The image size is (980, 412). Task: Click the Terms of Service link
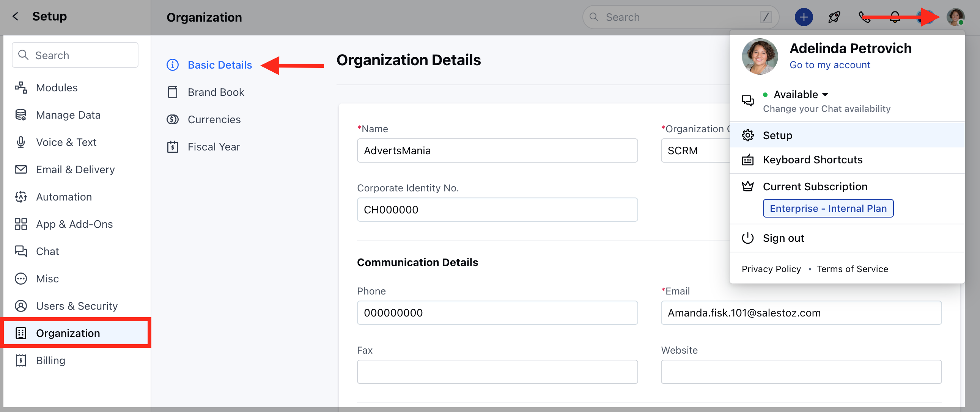852,269
